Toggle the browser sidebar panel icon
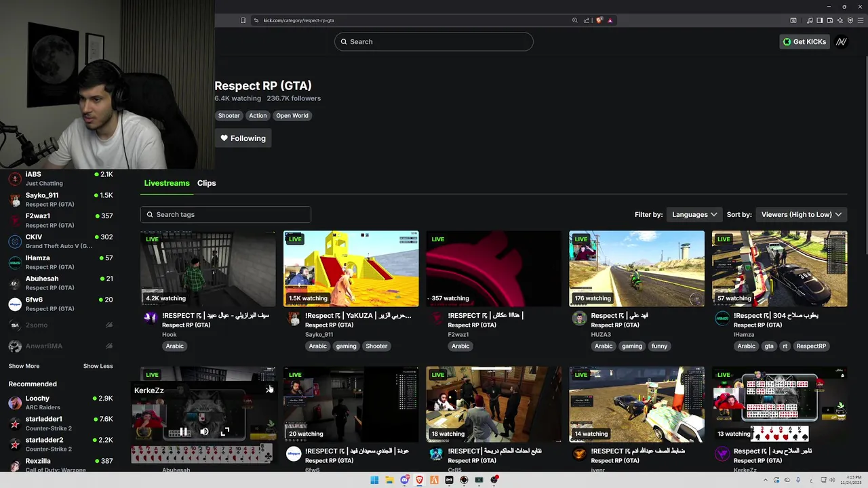The height and width of the screenshot is (488, 868). pyautogui.click(x=819, y=20)
